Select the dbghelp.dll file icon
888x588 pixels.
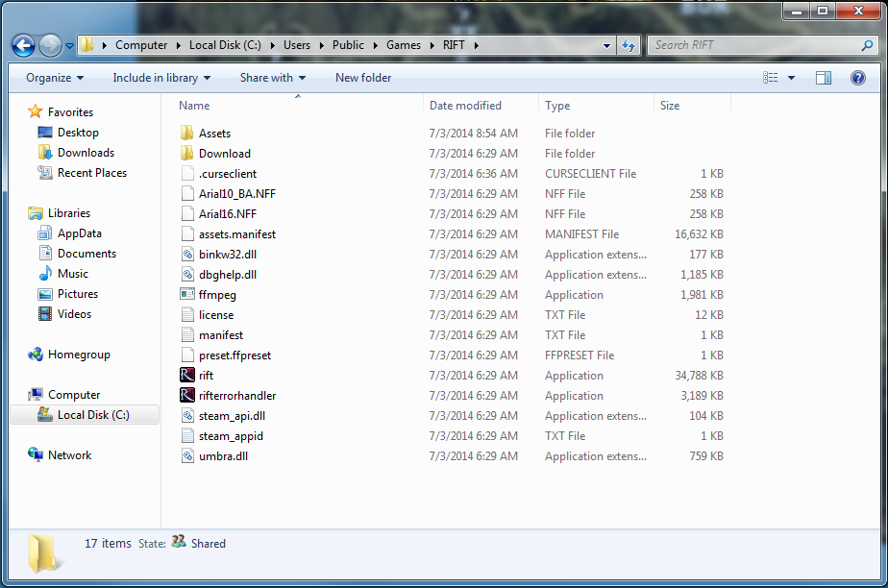[187, 275]
